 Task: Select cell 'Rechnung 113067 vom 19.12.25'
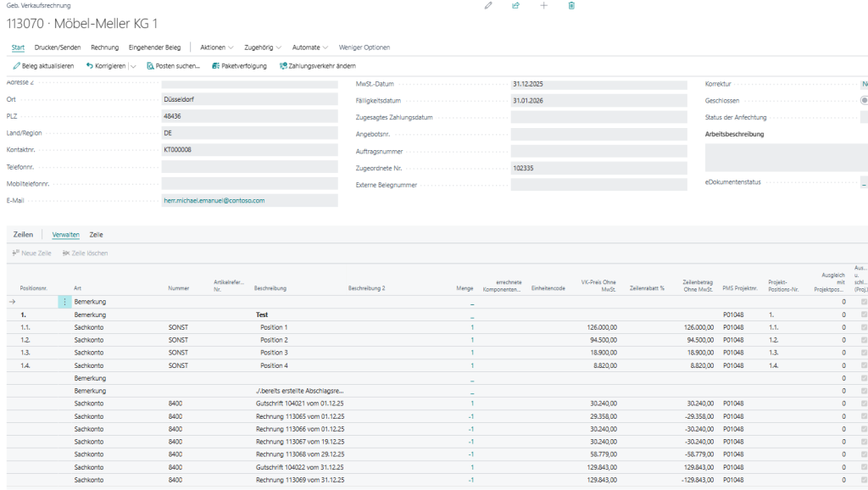[x=300, y=442]
